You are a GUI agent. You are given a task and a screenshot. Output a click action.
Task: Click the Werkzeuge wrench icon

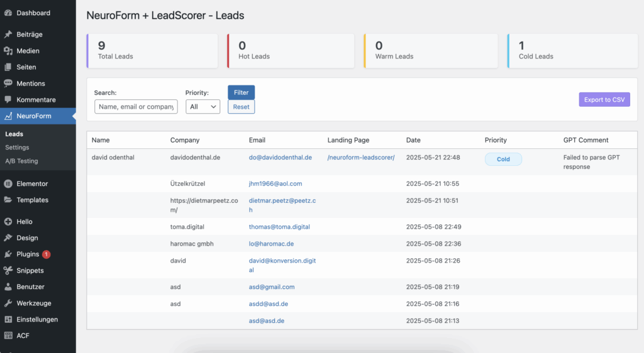8,303
